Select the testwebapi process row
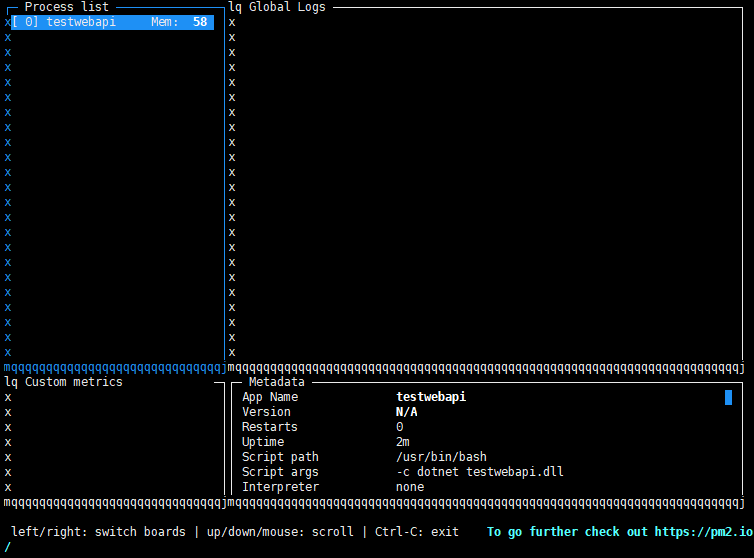This screenshot has height=558, width=754. coord(113,22)
